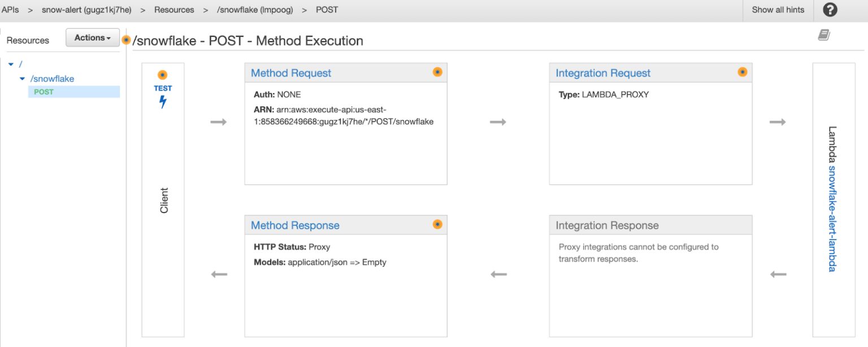Click the orange indicator above the Client TEST panel
The width and height of the screenshot is (868, 347).
(163, 74)
